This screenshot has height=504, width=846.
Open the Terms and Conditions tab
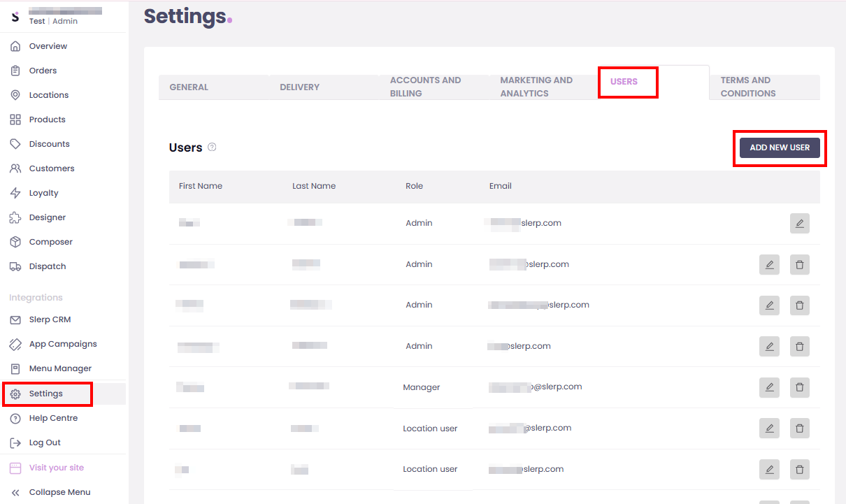[x=747, y=87]
